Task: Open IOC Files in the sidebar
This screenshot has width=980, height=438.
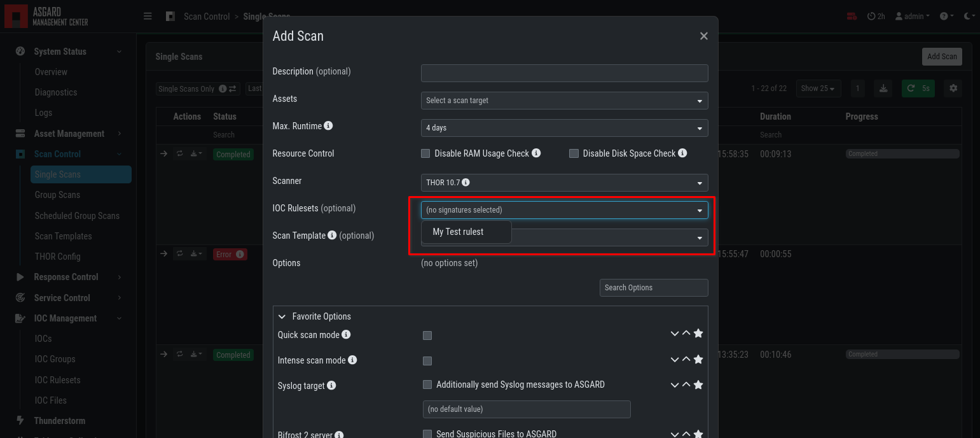Action: [x=51, y=400]
